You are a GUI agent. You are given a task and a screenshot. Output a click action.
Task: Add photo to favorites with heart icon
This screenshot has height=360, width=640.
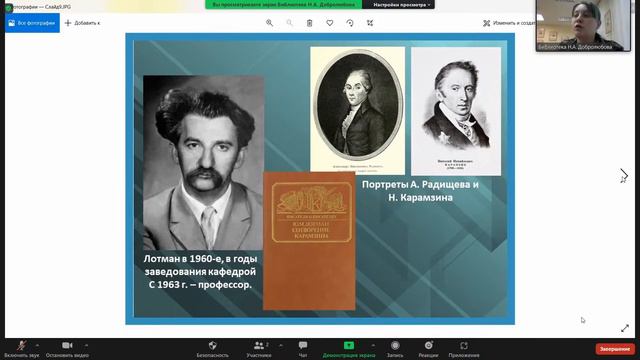330,23
